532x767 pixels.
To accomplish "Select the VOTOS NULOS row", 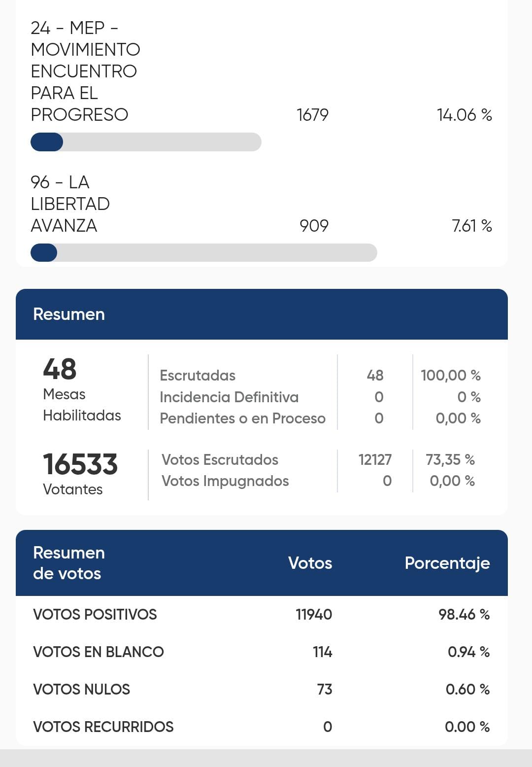I will 262,689.
